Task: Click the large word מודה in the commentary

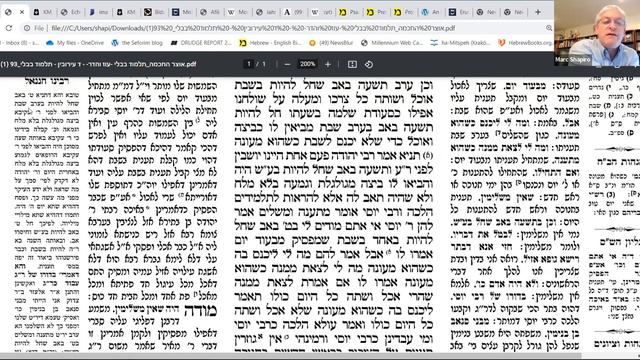Action: 200,311
